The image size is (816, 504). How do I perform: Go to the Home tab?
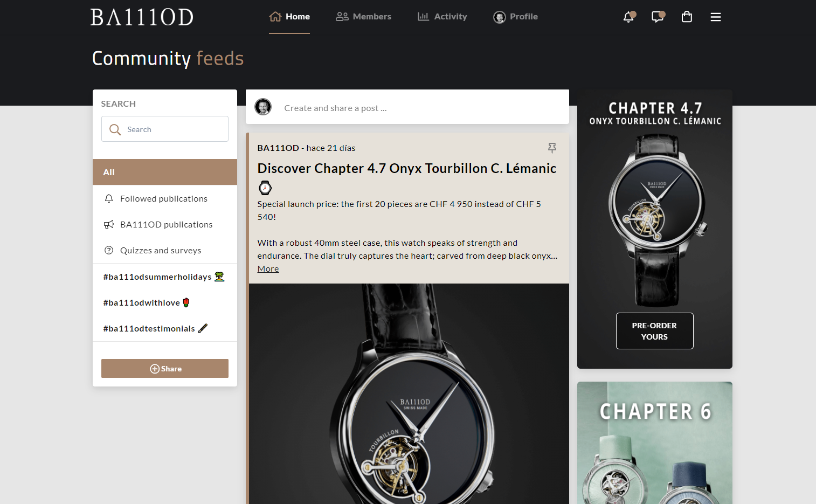point(289,17)
